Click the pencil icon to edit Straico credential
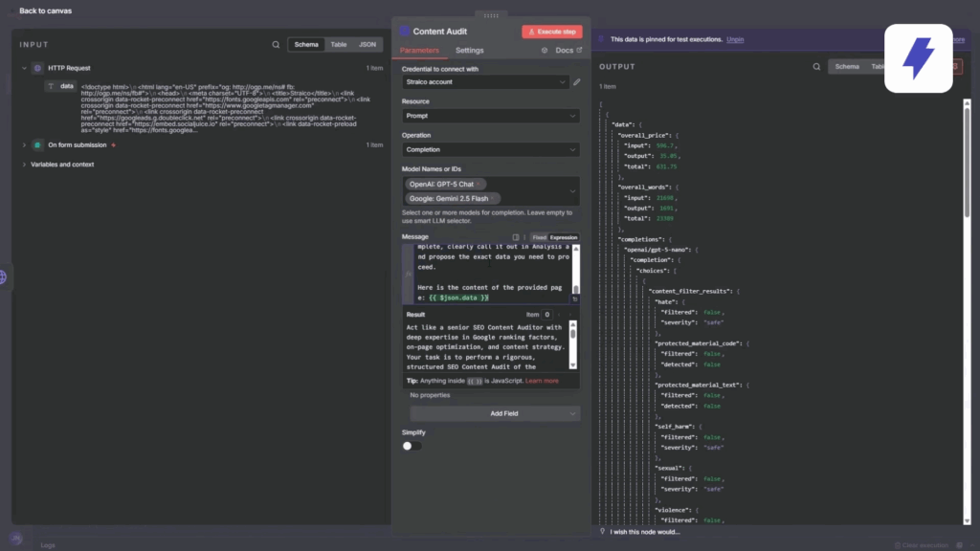Screen dimensions: 980x551 (576, 82)
